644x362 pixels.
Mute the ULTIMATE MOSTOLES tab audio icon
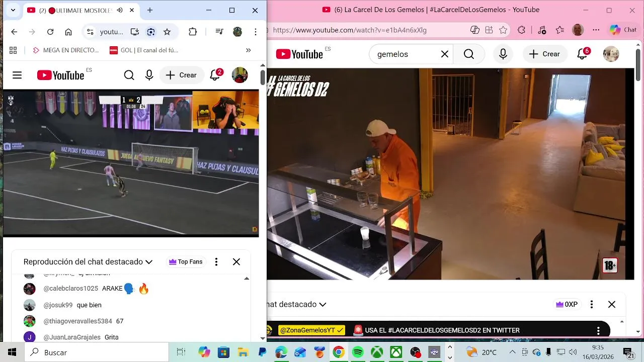[x=120, y=10]
